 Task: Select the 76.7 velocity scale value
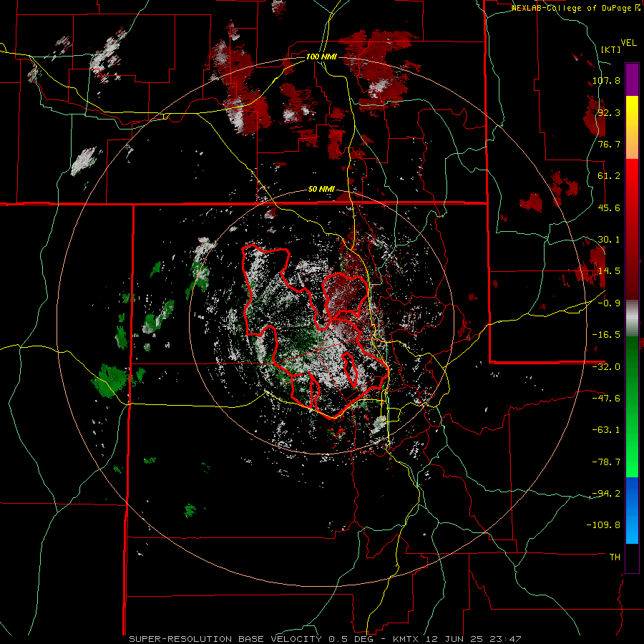[609, 144]
